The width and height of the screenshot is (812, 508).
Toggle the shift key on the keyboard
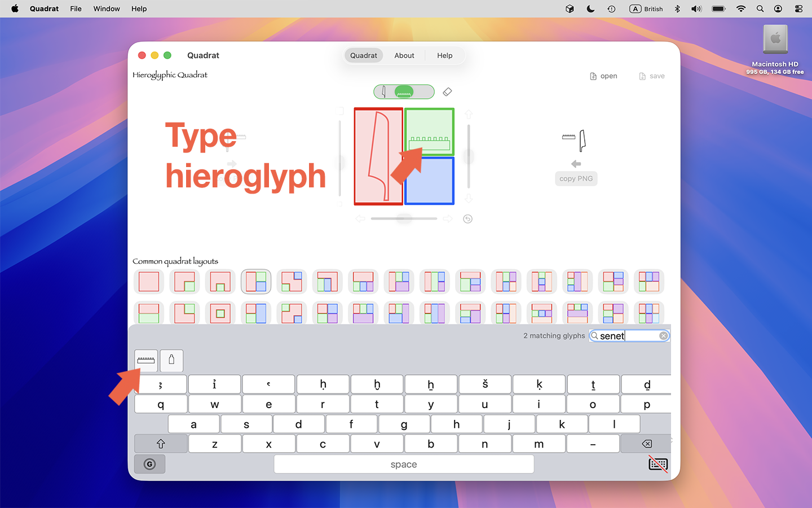click(160, 444)
